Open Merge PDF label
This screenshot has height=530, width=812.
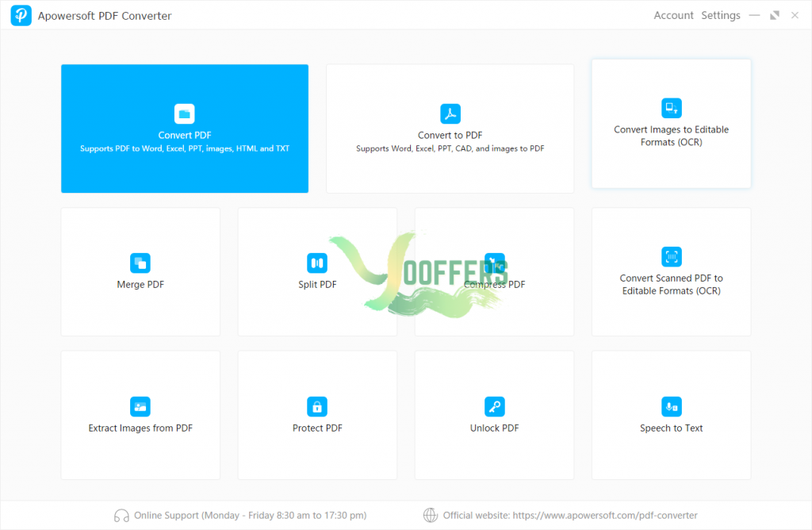(x=140, y=284)
